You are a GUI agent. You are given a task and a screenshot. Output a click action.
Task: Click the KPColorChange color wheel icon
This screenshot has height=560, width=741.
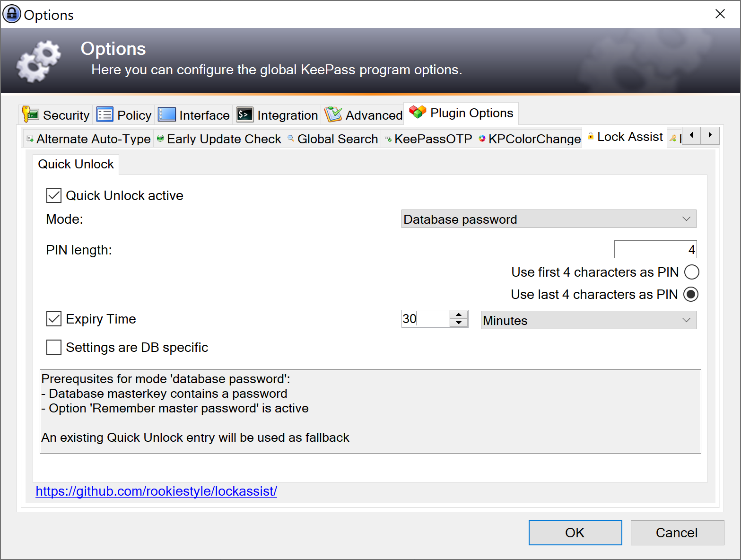pos(482,139)
